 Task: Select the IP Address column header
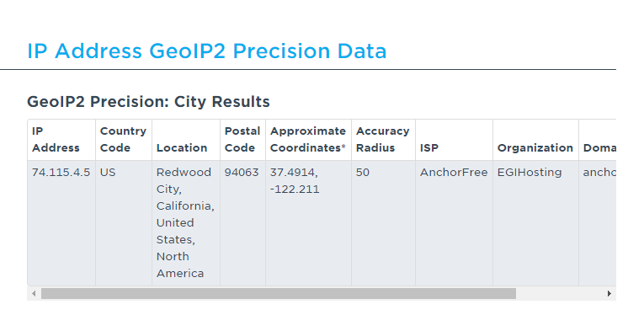point(61,140)
